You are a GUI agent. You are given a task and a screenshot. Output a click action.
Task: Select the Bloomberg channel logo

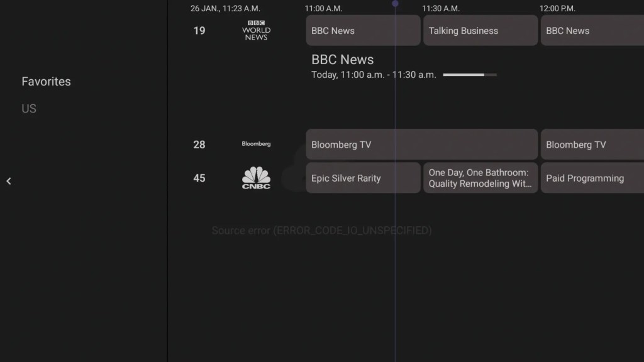[256, 144]
